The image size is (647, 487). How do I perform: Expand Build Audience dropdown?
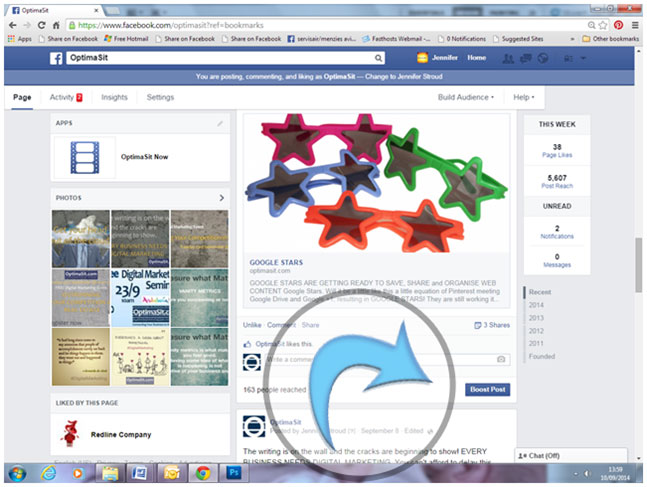click(x=465, y=97)
